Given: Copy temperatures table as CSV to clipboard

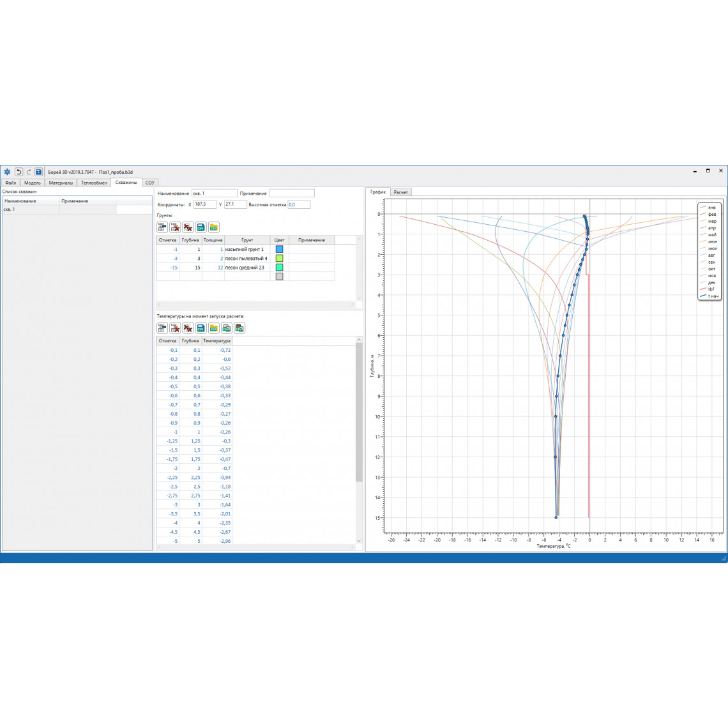Looking at the screenshot, I should (227, 328).
